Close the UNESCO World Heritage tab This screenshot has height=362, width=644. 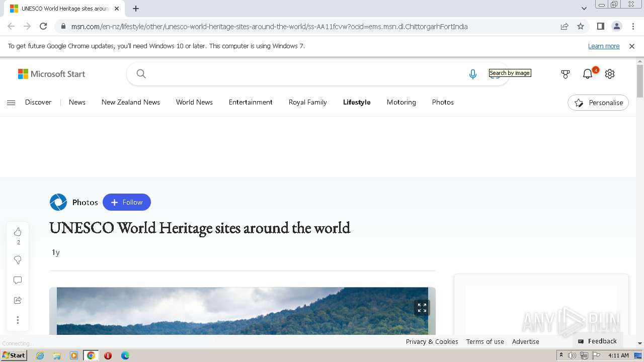pyautogui.click(x=117, y=9)
